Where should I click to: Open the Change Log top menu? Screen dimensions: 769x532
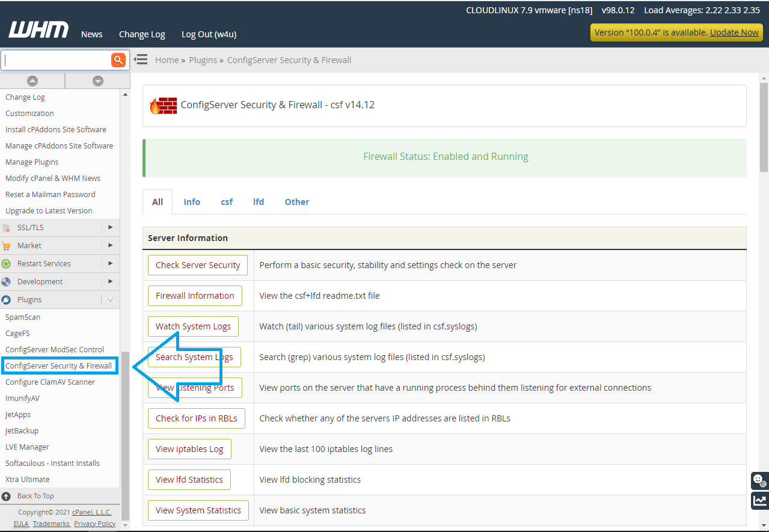click(142, 34)
